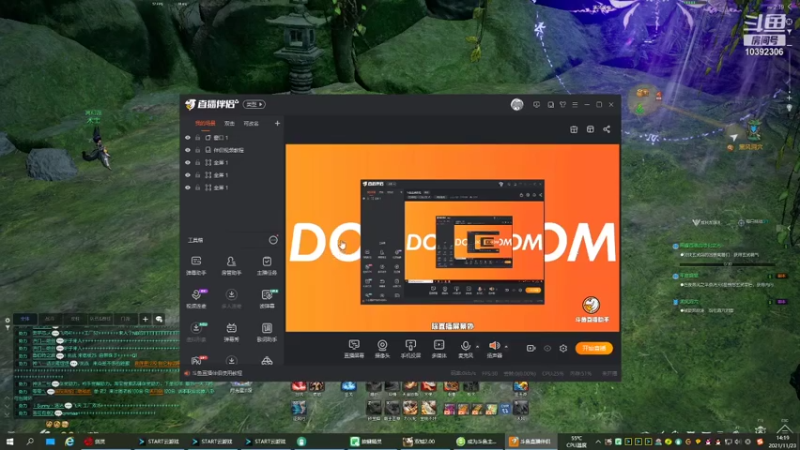
Task: Click the microphone icon (麦克风)
Action: click(x=465, y=348)
